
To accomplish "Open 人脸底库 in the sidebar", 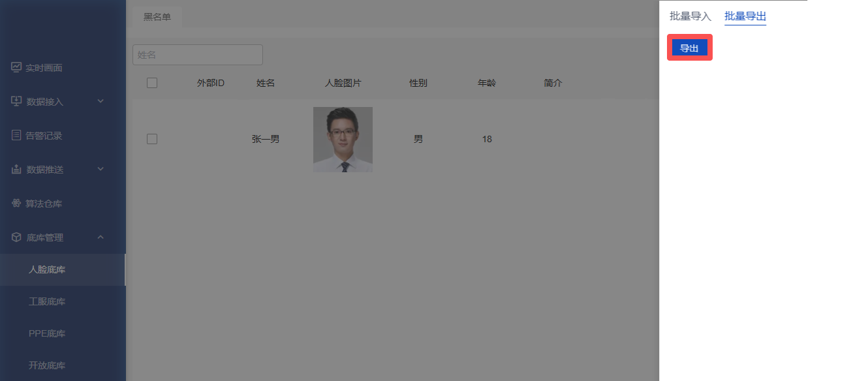I will point(47,269).
